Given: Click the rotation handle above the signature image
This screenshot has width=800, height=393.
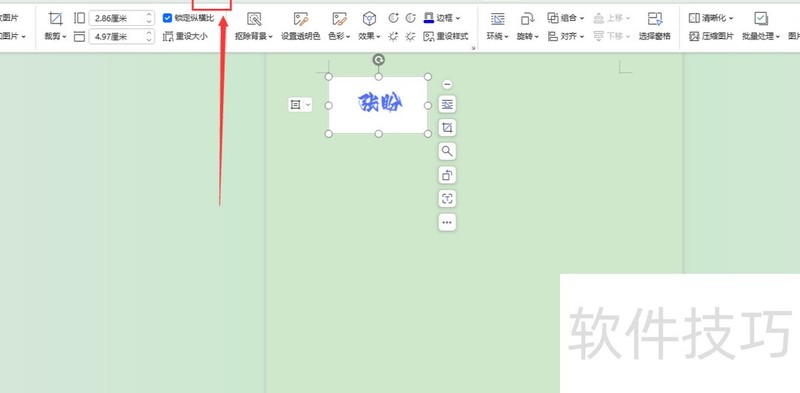Looking at the screenshot, I should [378, 60].
